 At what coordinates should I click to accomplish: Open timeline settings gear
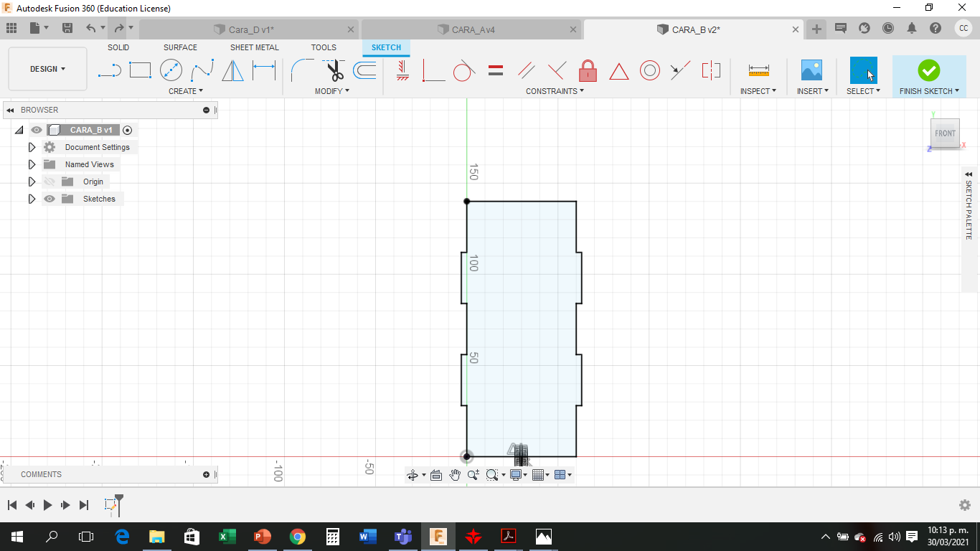[965, 505]
